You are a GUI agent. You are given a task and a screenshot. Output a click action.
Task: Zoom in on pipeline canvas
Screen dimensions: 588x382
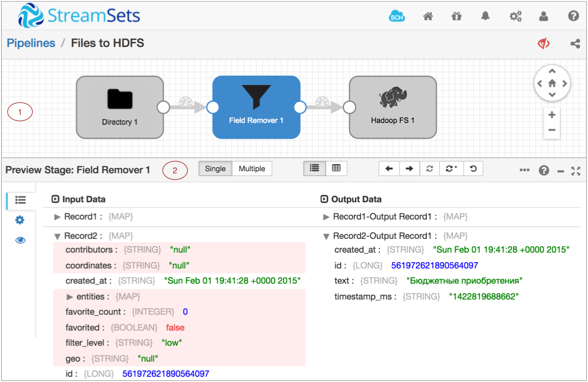(x=552, y=115)
